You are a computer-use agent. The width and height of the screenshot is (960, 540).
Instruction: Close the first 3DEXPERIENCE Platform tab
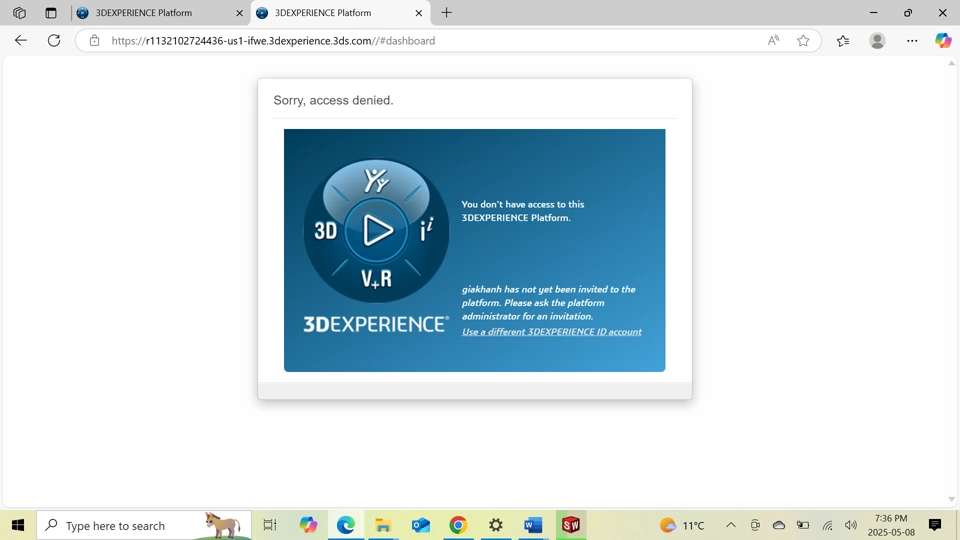pos(239,13)
